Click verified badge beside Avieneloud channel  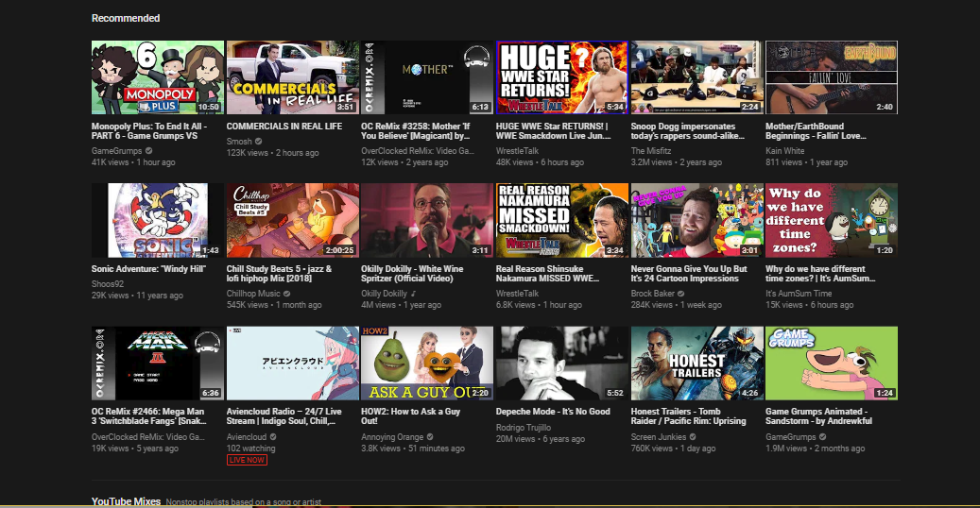[273, 437]
